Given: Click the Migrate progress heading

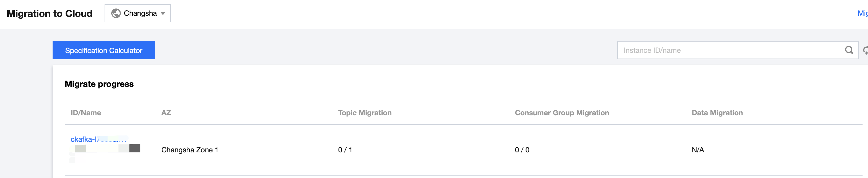Looking at the screenshot, I should [x=99, y=84].
